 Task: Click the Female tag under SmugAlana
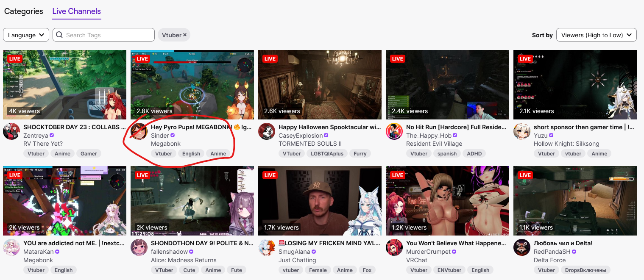tap(318, 270)
